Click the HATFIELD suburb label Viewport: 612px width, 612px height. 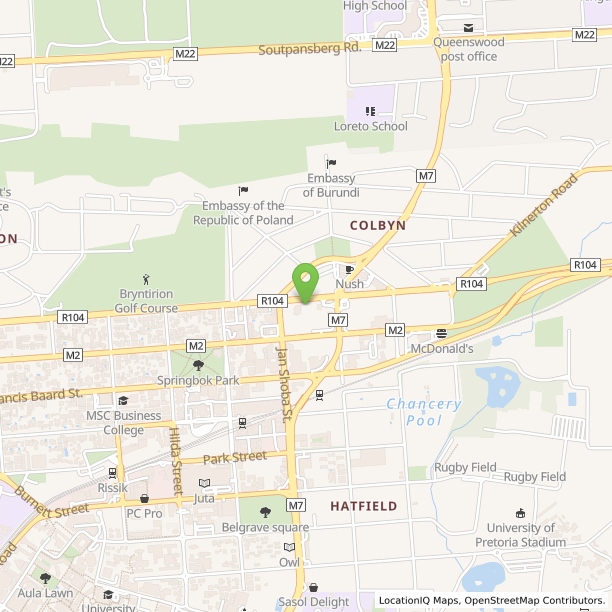(364, 506)
